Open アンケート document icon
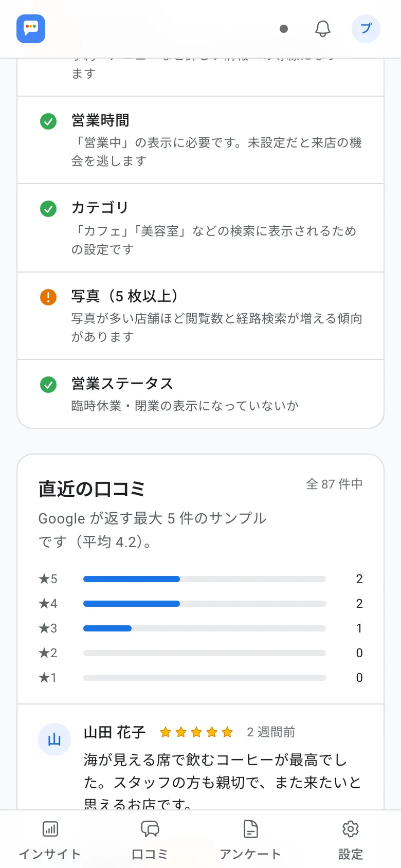This screenshot has width=401, height=868. (x=250, y=829)
